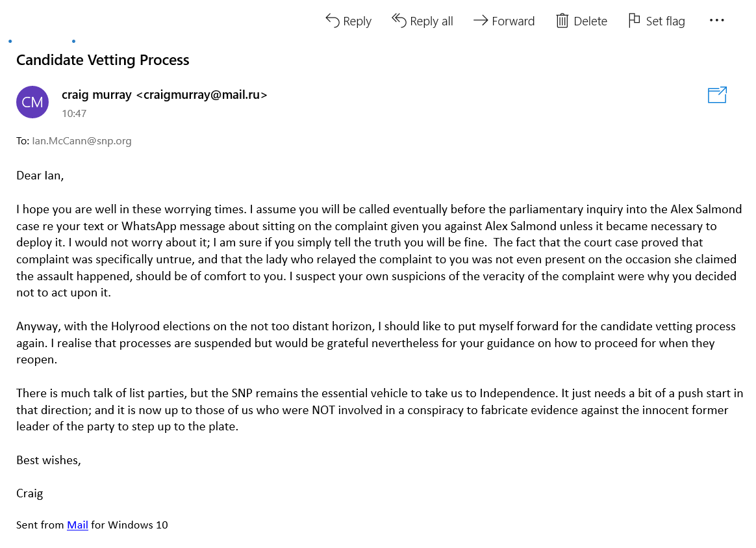Click the Set flag text label
The image size is (756, 548).
[x=665, y=21]
